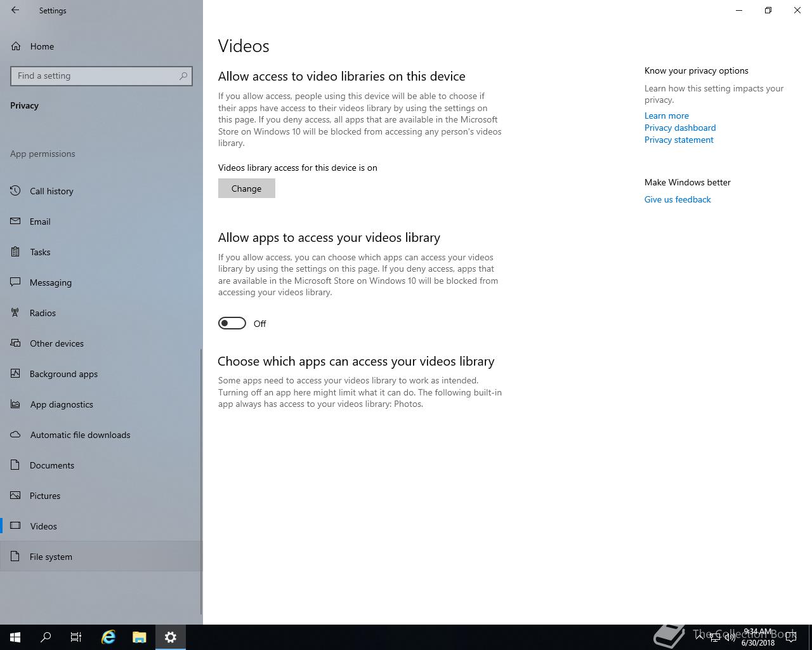The width and height of the screenshot is (812, 650).
Task: Open Radios privacy settings
Action: tap(101, 313)
